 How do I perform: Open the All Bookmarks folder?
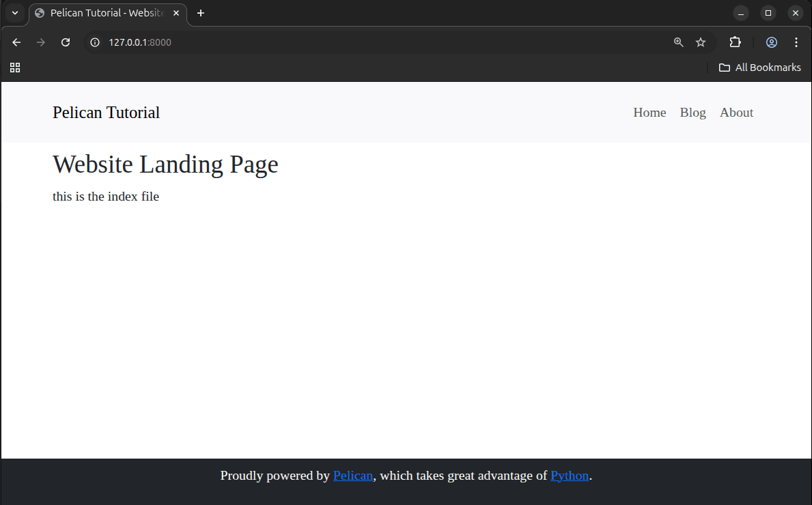759,68
